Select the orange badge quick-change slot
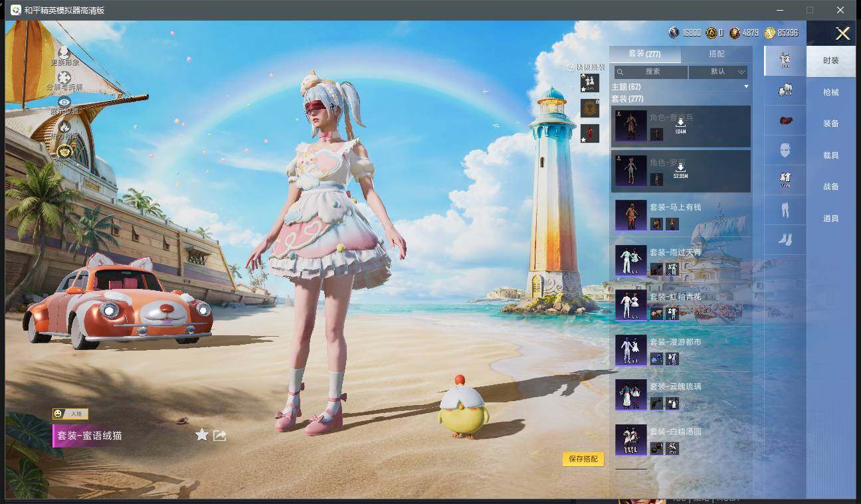 tap(589, 108)
